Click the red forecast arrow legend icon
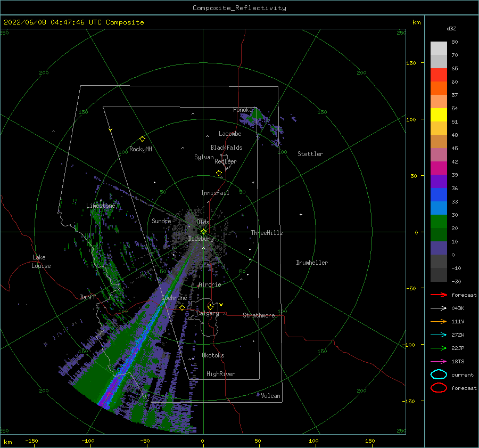The image size is (479, 448). [439, 295]
